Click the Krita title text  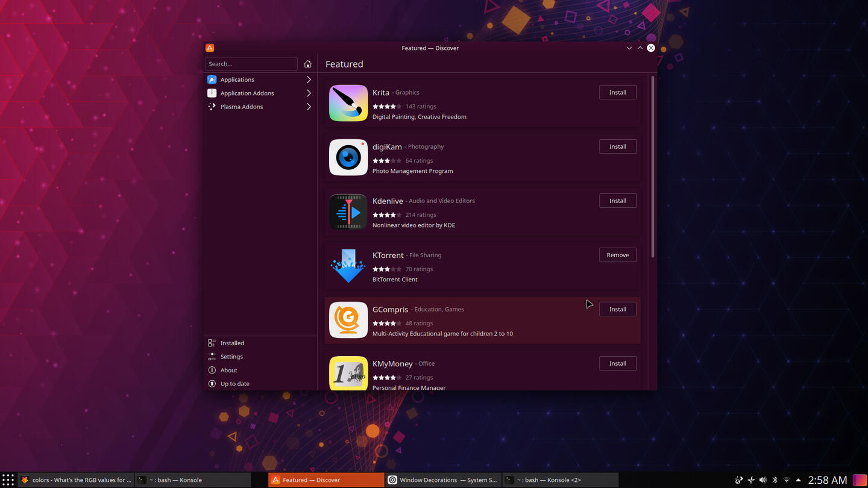coord(381,92)
